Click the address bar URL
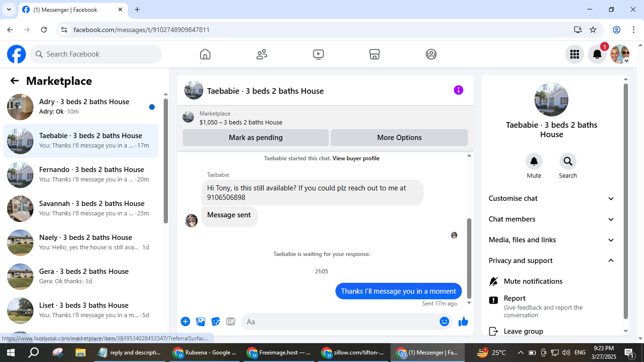This screenshot has height=362, width=644. [x=142, y=30]
